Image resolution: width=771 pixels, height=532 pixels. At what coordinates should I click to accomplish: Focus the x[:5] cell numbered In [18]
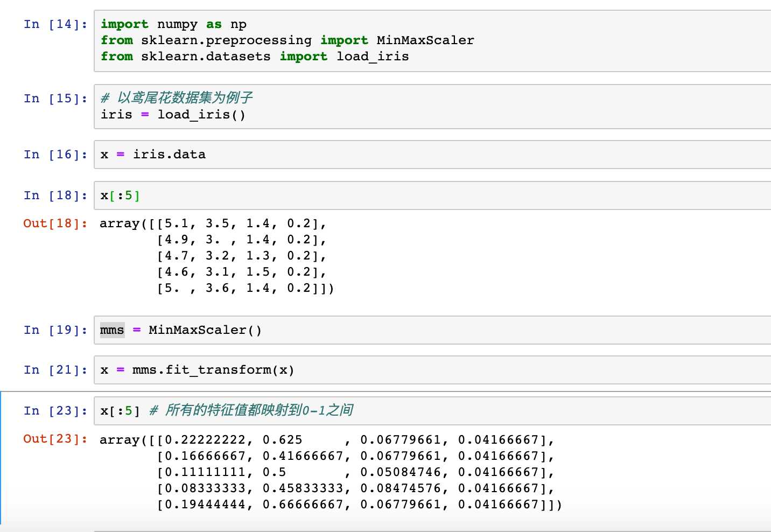click(x=432, y=195)
